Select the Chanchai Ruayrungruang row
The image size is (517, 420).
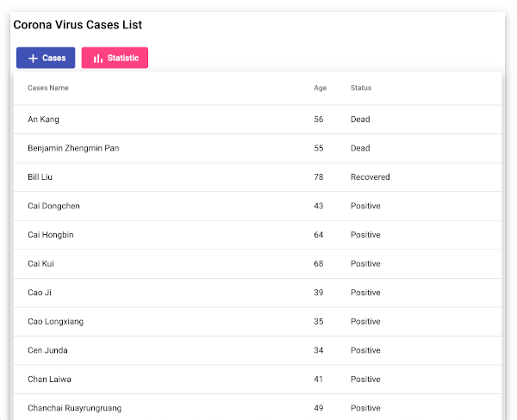point(258,407)
